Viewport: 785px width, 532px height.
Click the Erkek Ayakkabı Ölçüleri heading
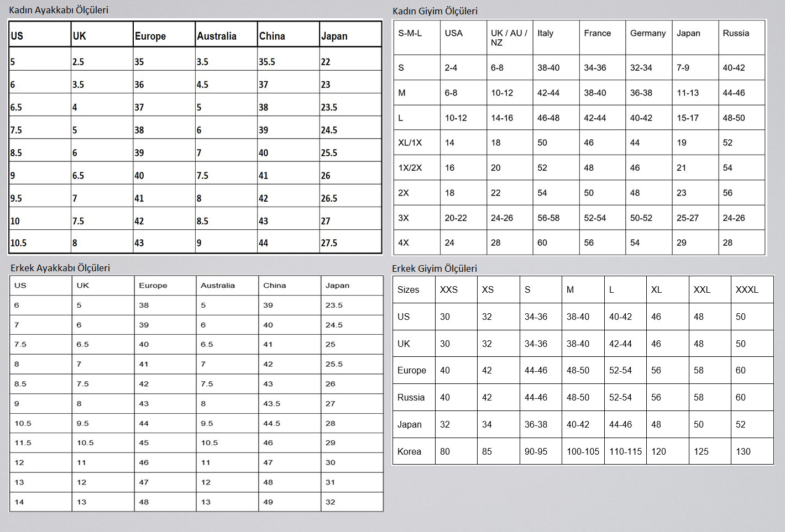coord(60,268)
